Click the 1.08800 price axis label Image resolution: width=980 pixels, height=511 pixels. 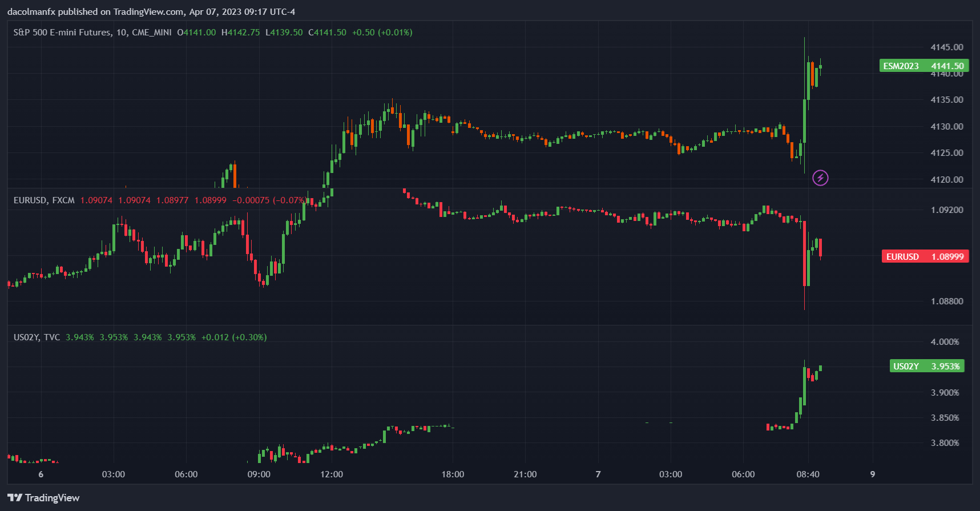[947, 301]
